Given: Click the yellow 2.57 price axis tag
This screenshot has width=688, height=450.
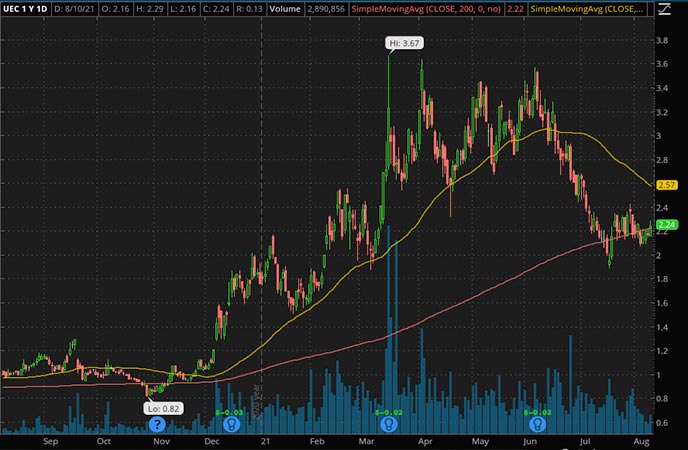Looking at the screenshot, I should (666, 185).
